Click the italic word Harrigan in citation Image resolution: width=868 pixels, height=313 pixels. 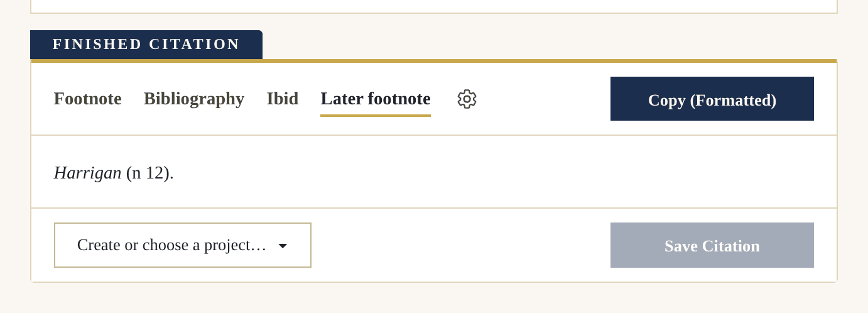(87, 173)
